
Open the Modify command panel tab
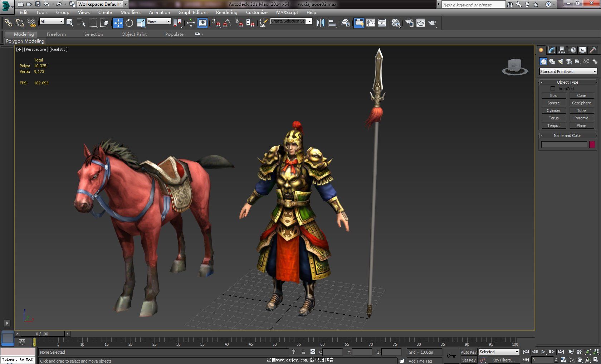[x=552, y=50]
